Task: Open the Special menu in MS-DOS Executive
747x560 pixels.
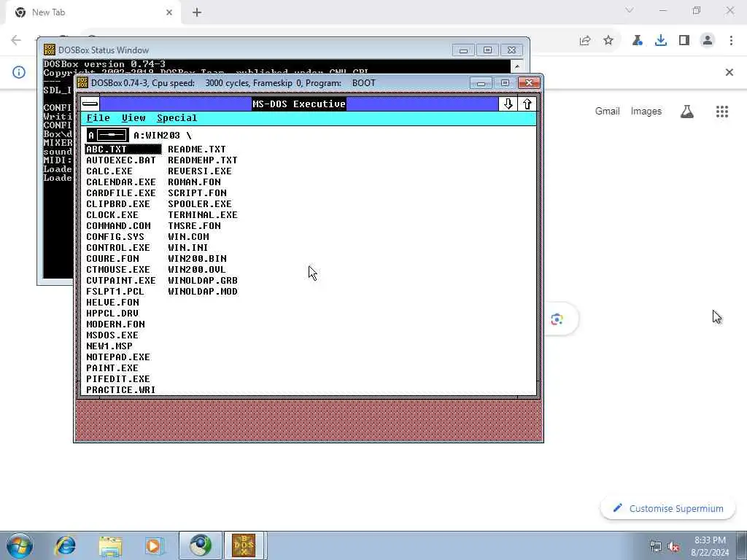Action: coord(177,118)
